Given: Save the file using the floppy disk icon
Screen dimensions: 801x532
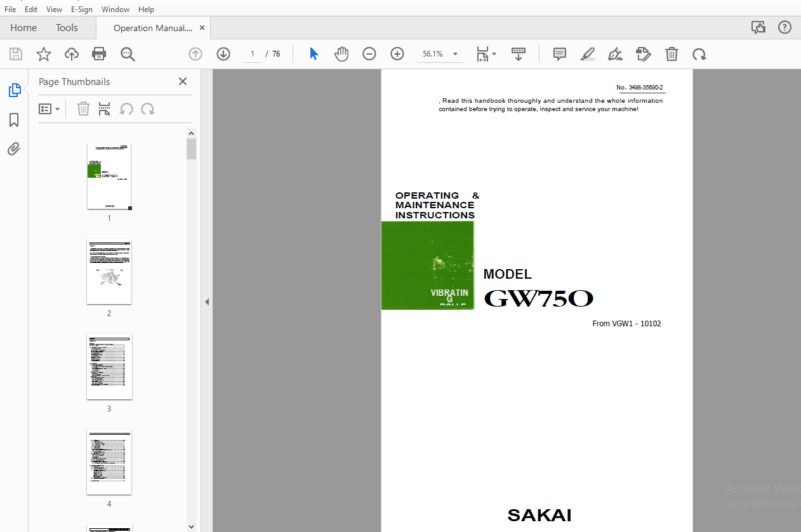Looking at the screenshot, I should [x=15, y=54].
